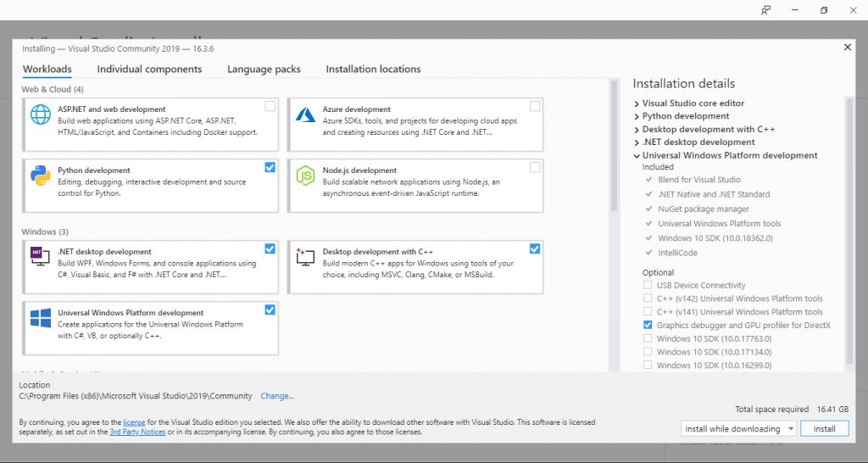Image resolution: width=868 pixels, height=463 pixels.
Task: Open the Individual components tab
Action: point(149,70)
